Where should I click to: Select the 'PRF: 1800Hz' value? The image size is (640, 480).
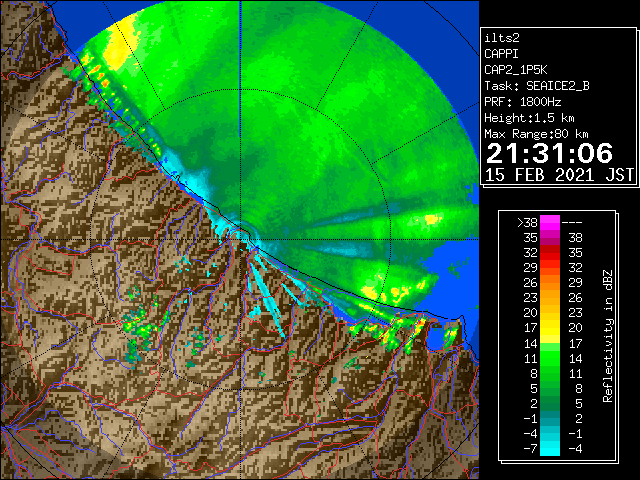(522, 102)
